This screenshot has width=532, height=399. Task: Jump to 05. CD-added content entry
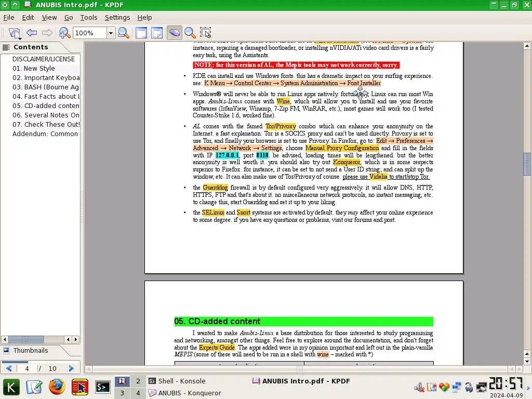(x=46, y=105)
